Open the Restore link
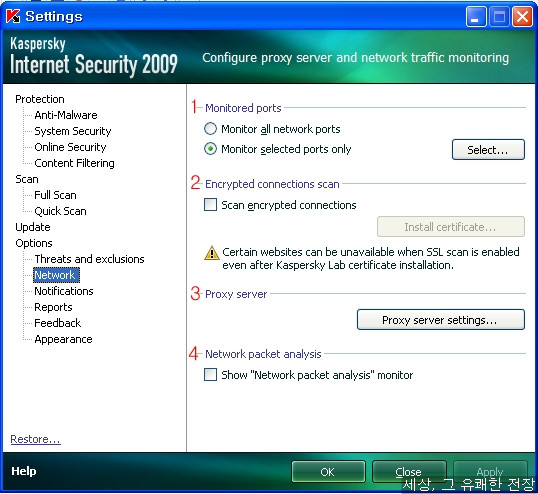 pyautogui.click(x=35, y=439)
